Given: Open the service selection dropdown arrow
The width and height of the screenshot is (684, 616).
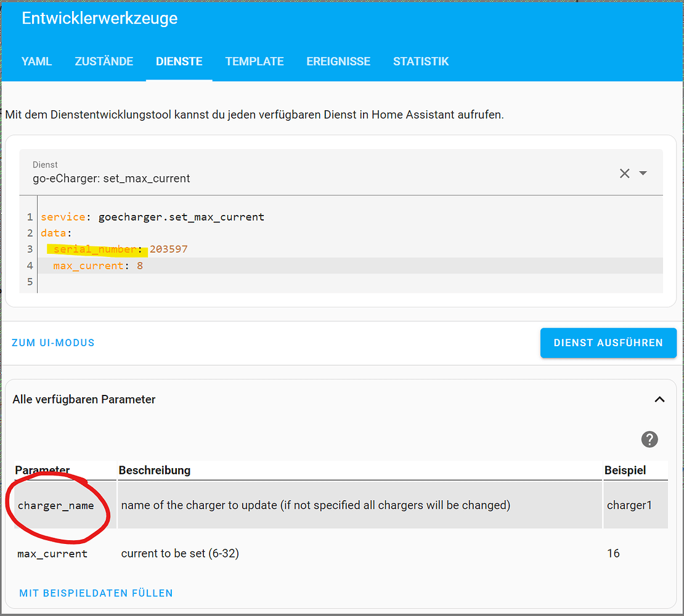Looking at the screenshot, I should [643, 173].
